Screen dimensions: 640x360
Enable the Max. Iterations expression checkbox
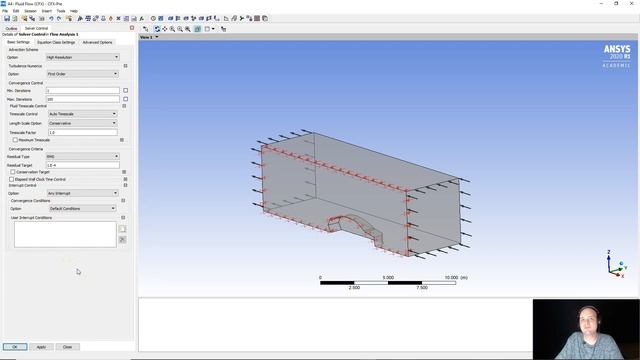pyautogui.click(x=125, y=99)
